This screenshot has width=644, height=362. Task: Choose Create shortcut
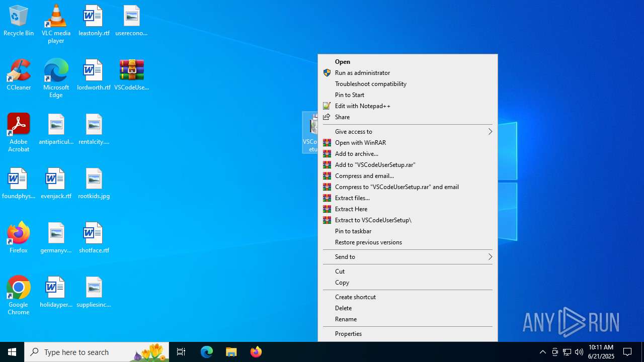coord(408,297)
